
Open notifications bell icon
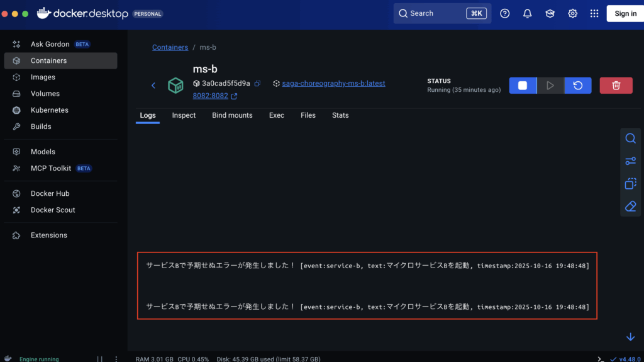click(x=527, y=13)
